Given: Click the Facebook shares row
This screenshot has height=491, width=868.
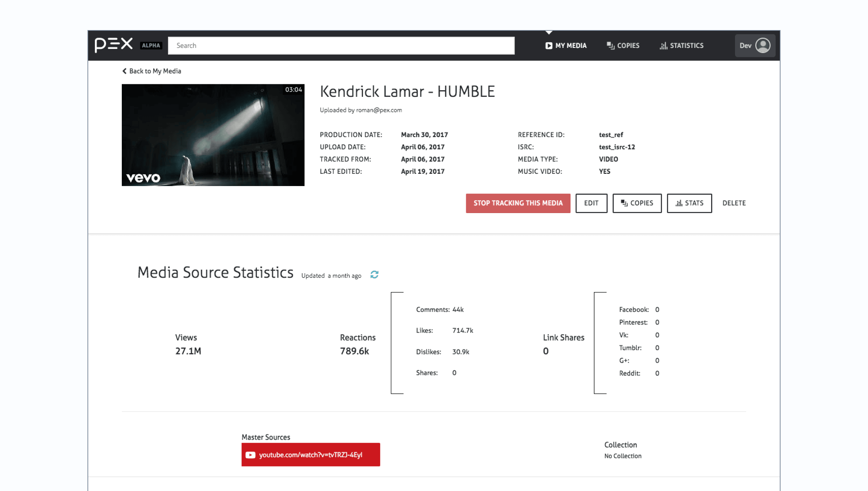Looking at the screenshot, I should click(x=639, y=309).
